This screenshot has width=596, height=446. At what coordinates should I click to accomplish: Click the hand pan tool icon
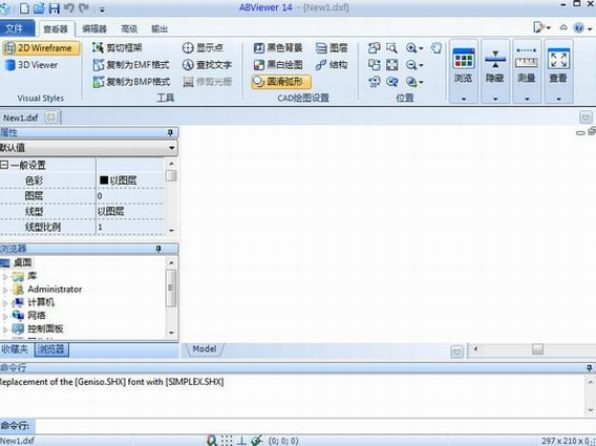pos(437,48)
